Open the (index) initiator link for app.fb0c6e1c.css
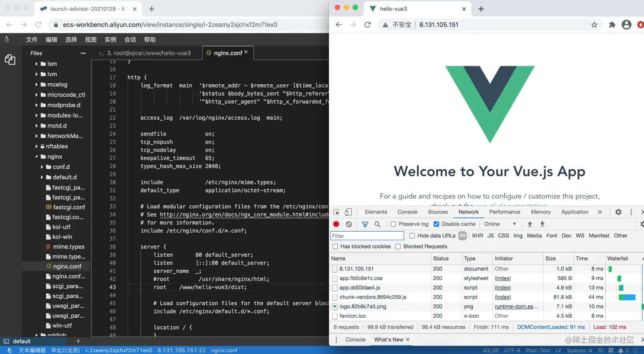 [503, 278]
